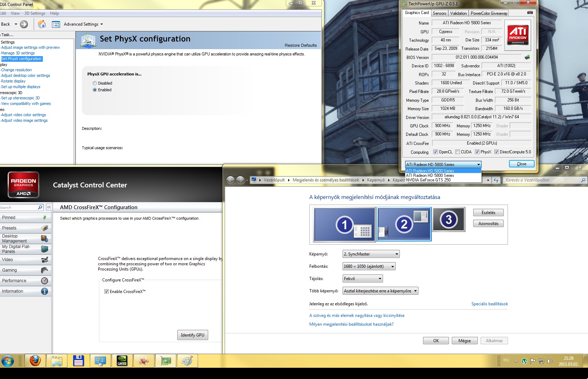
Task: Click the Megjelenés és személyes beállítások breadcrumb
Action: (326, 180)
